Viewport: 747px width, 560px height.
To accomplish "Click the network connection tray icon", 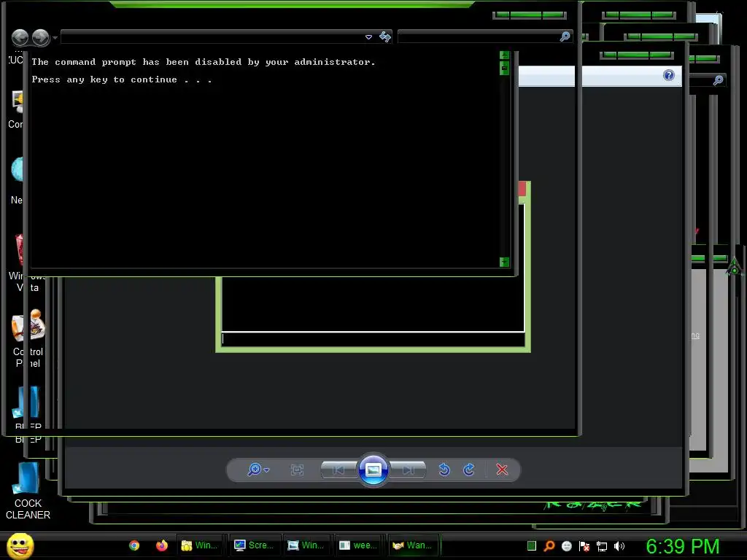I will [x=602, y=546].
